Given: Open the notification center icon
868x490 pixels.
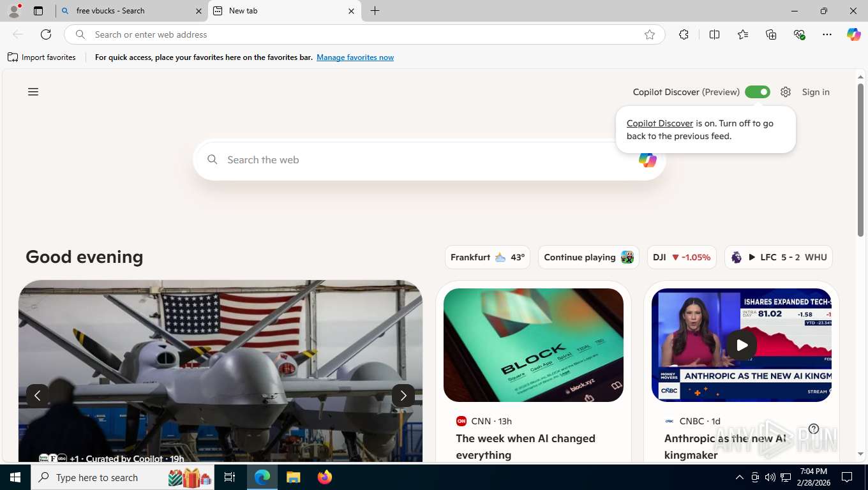Looking at the screenshot, I should pos(847,477).
